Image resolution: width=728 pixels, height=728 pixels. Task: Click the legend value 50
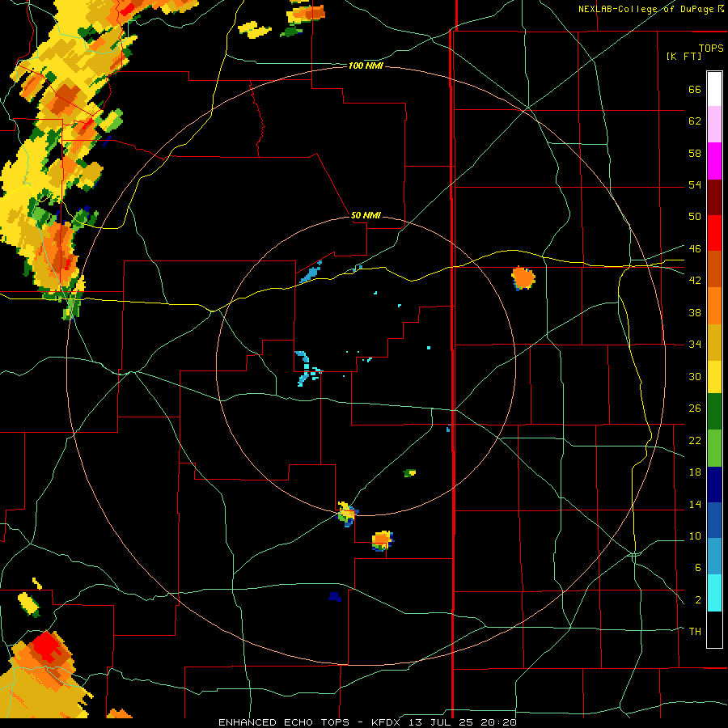(x=695, y=216)
